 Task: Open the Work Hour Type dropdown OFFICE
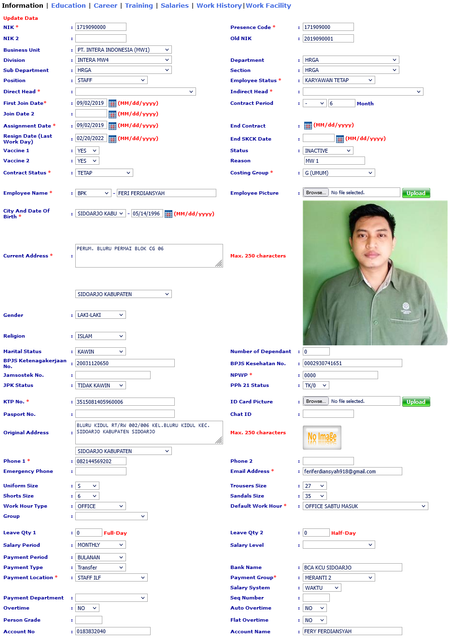coord(100,506)
